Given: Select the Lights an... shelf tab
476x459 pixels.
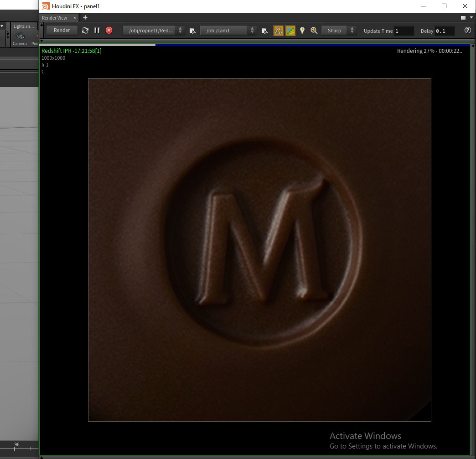Looking at the screenshot, I should [24, 26].
